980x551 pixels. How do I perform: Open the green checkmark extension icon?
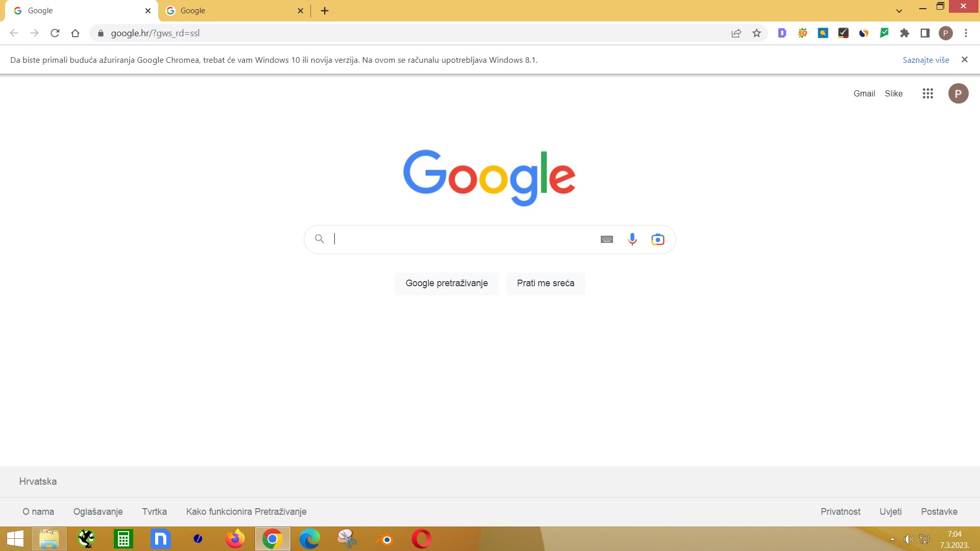click(884, 33)
